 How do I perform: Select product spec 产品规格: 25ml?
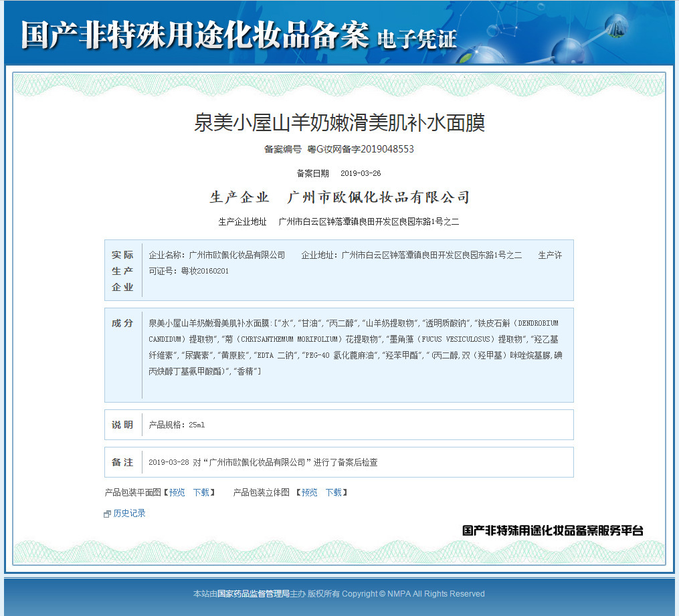177,425
